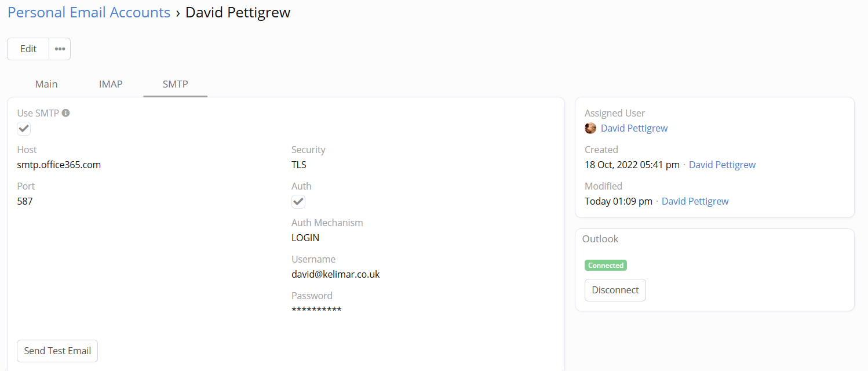Click the LOGIN auth mechanism value

305,238
